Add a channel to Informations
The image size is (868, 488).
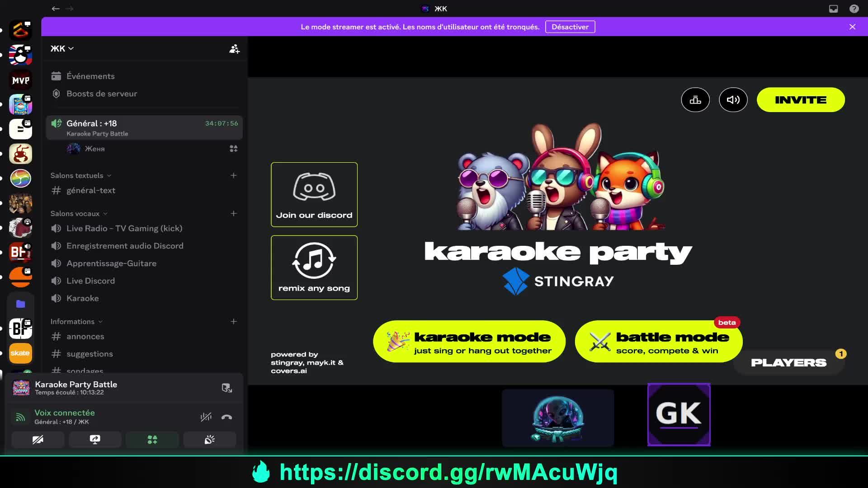tap(234, 322)
